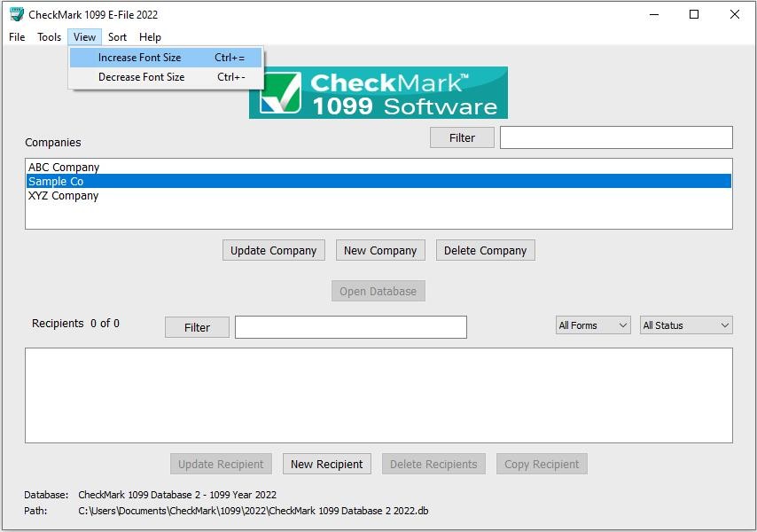
Task: Click the Delete Company button
Action: pos(485,250)
